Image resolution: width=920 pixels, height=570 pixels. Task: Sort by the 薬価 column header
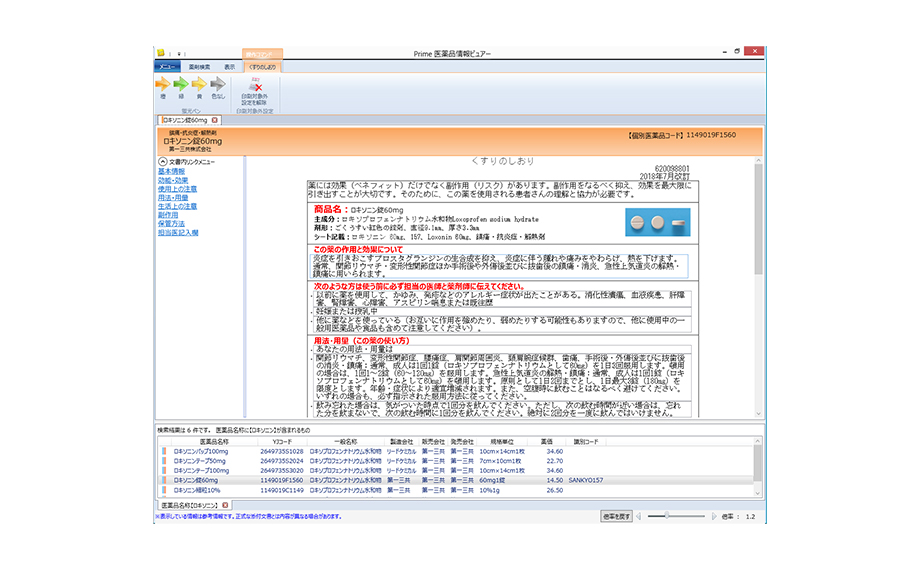click(547, 441)
